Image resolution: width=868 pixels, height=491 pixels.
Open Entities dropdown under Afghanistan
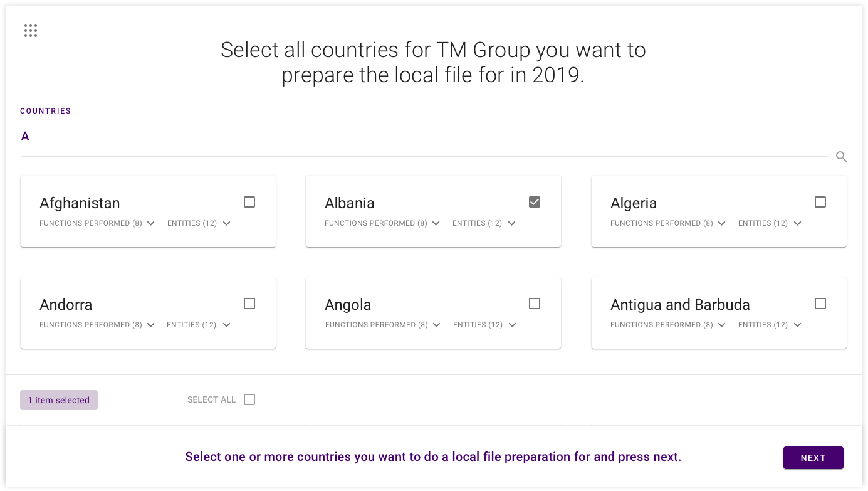(199, 223)
